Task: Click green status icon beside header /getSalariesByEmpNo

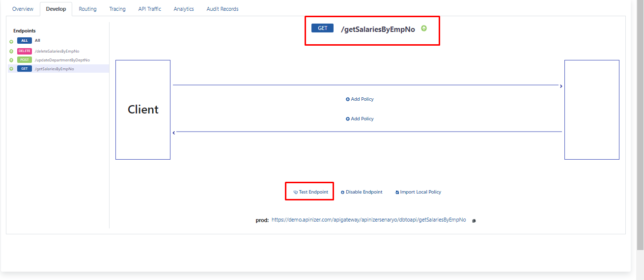Action: (424, 28)
